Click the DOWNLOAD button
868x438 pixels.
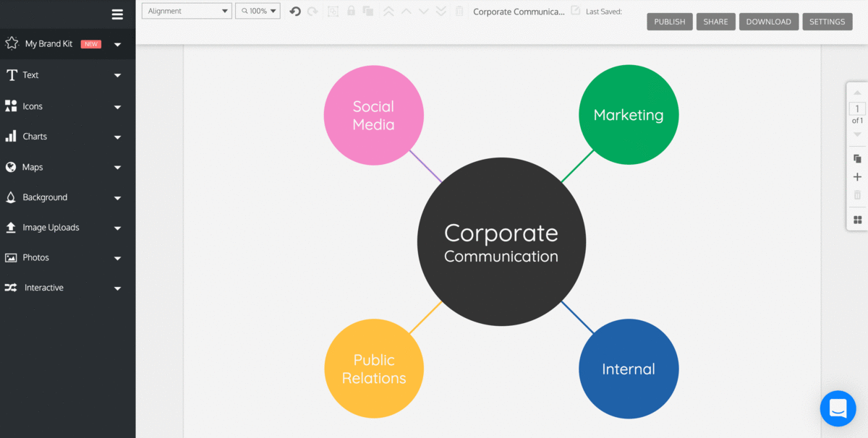768,22
